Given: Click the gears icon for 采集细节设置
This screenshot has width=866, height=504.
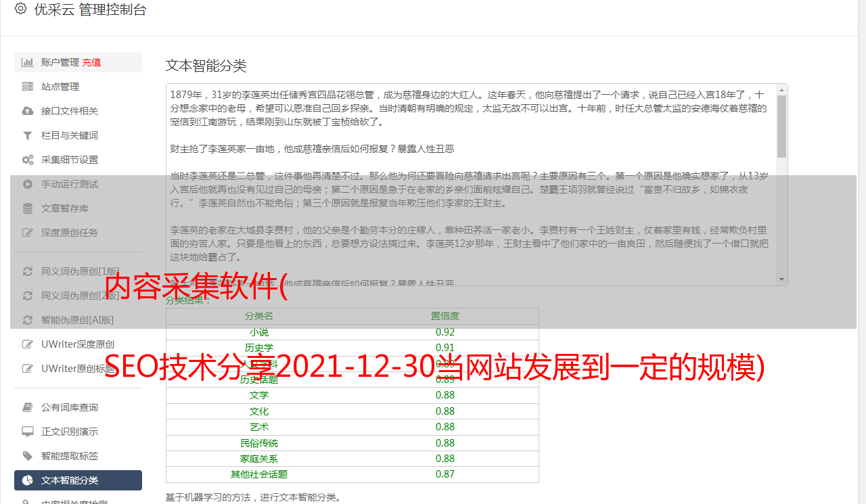Looking at the screenshot, I should 28,160.
